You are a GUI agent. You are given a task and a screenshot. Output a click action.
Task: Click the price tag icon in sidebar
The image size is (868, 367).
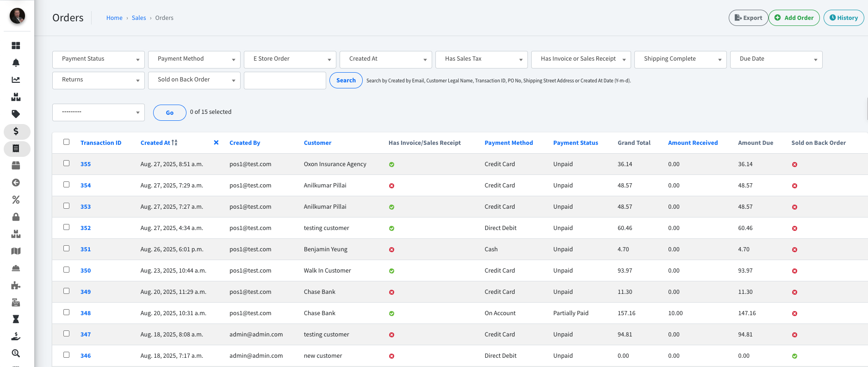click(x=16, y=114)
